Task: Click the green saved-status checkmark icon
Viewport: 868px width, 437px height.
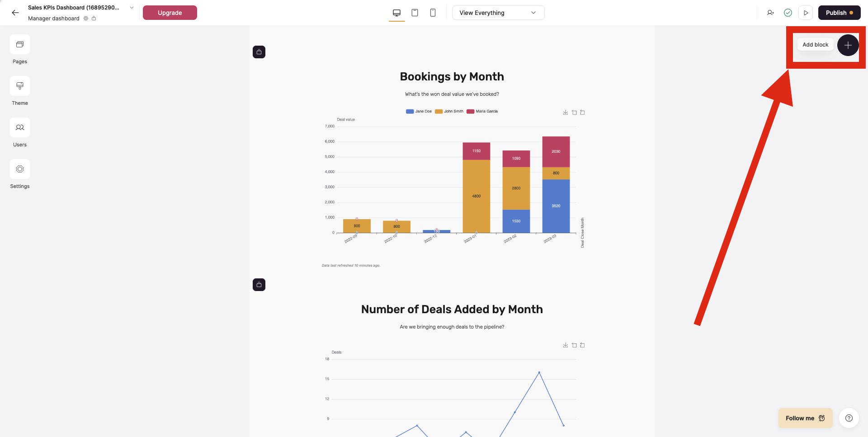Action: tap(788, 13)
